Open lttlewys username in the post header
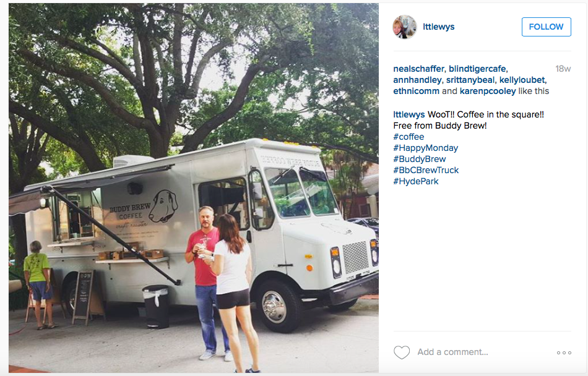The image size is (588, 376). 439,27
